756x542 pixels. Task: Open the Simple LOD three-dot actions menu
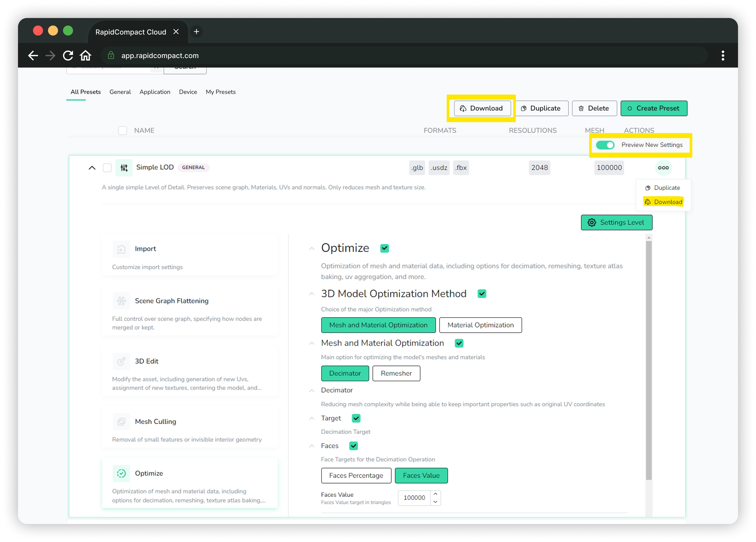[x=663, y=168]
